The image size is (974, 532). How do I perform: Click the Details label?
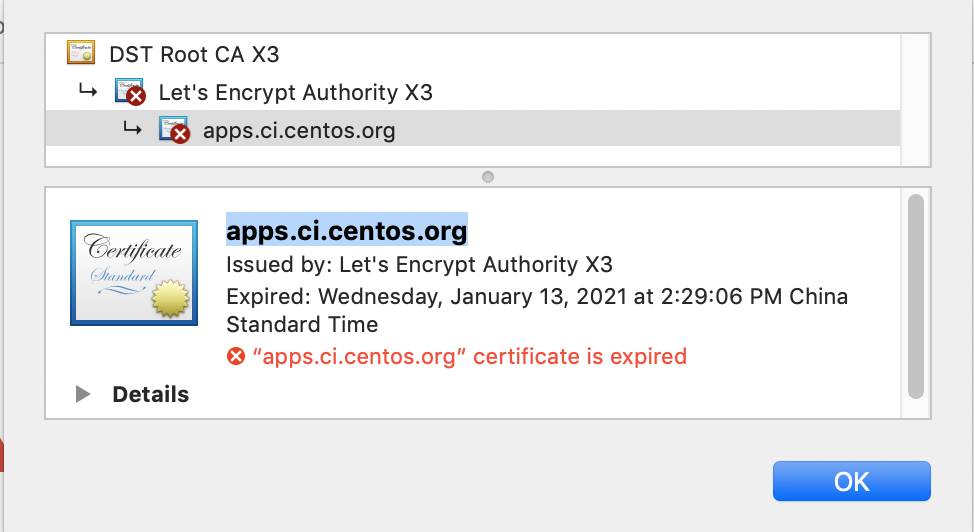pyautogui.click(x=150, y=395)
